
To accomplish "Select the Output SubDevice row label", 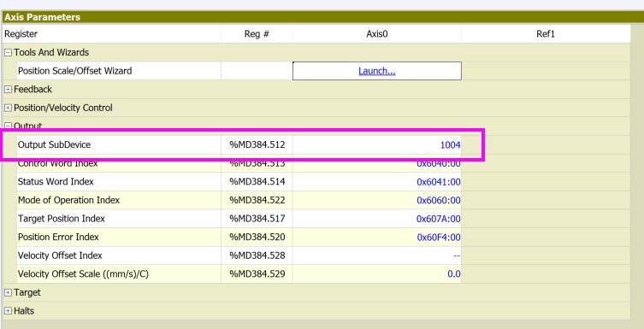I will (x=54, y=144).
